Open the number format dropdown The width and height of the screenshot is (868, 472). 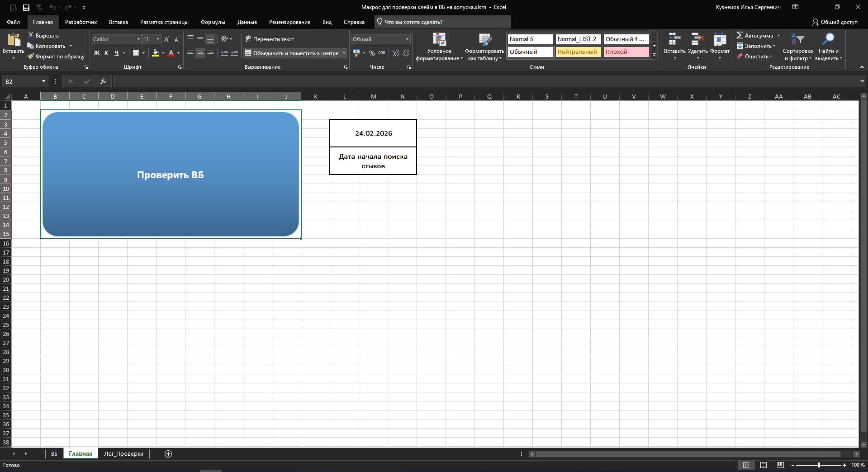407,39
